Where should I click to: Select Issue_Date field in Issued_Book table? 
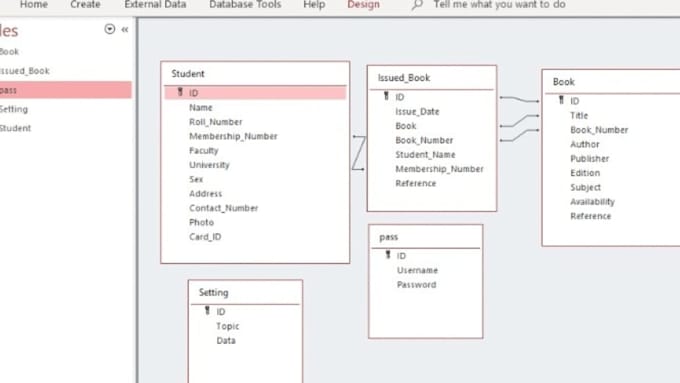417,111
